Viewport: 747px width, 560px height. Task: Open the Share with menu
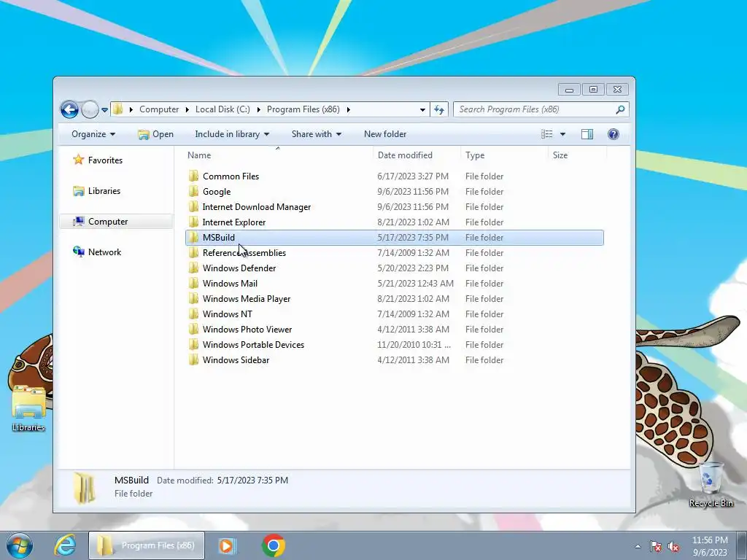[x=317, y=134]
